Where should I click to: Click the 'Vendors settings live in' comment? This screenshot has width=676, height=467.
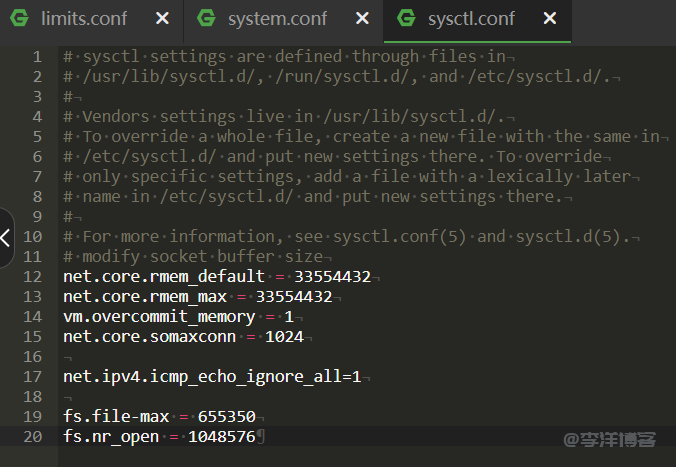pyautogui.click(x=284, y=117)
